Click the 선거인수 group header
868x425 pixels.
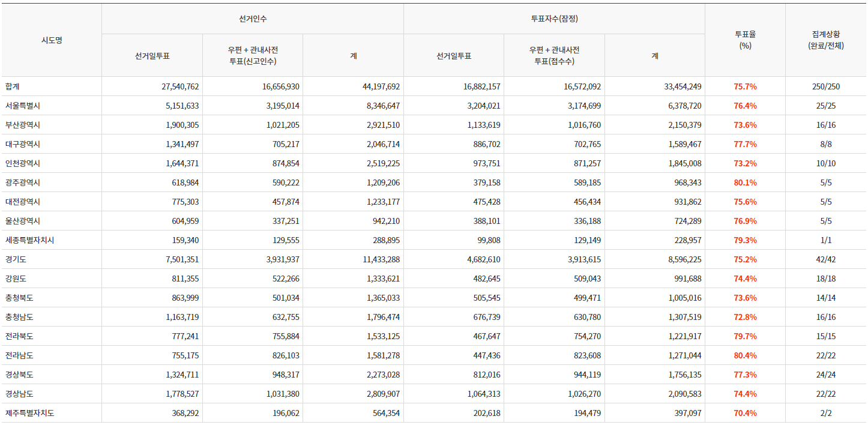253,19
